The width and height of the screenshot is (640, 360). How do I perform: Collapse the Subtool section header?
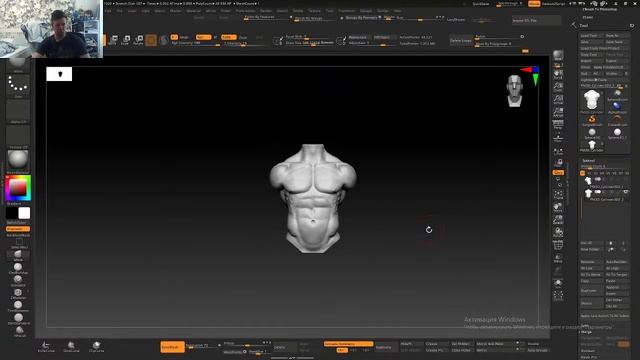coord(588,160)
